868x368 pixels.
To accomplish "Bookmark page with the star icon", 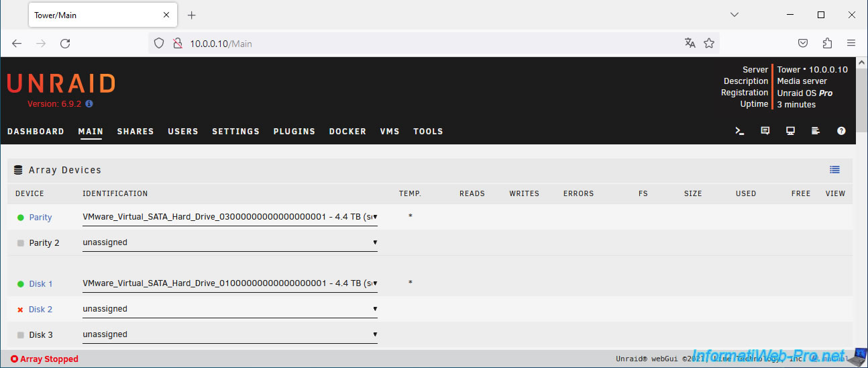I will [x=709, y=43].
